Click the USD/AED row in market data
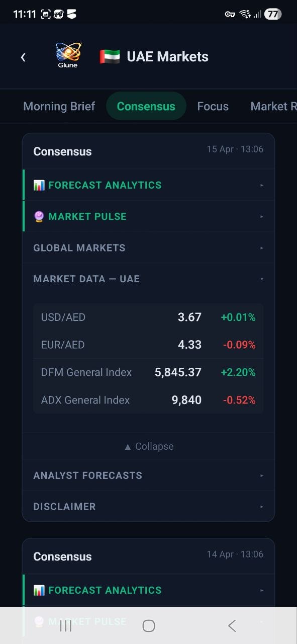297x644 pixels. (x=148, y=317)
